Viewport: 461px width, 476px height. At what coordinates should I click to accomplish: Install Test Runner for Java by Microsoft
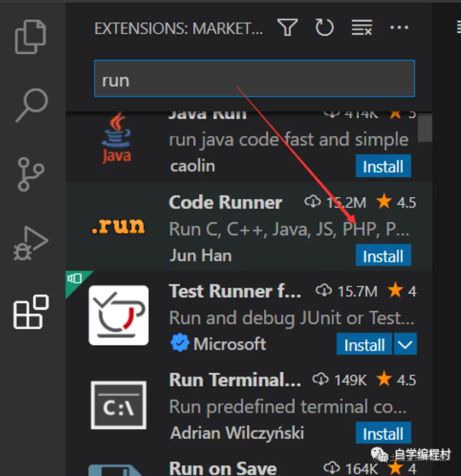coord(364,344)
